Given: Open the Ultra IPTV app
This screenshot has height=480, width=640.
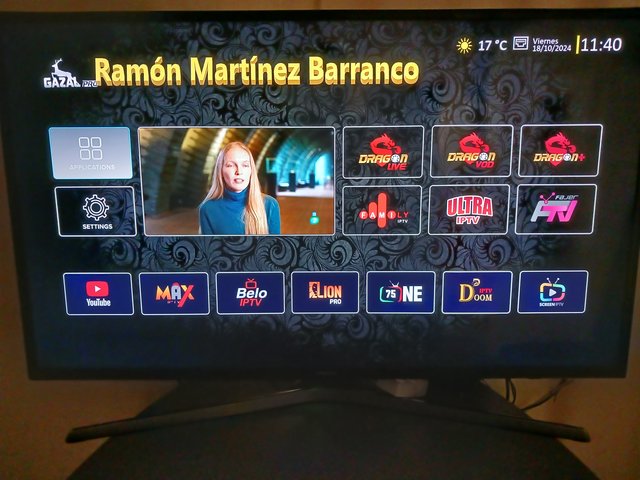Looking at the screenshot, I should [469, 210].
